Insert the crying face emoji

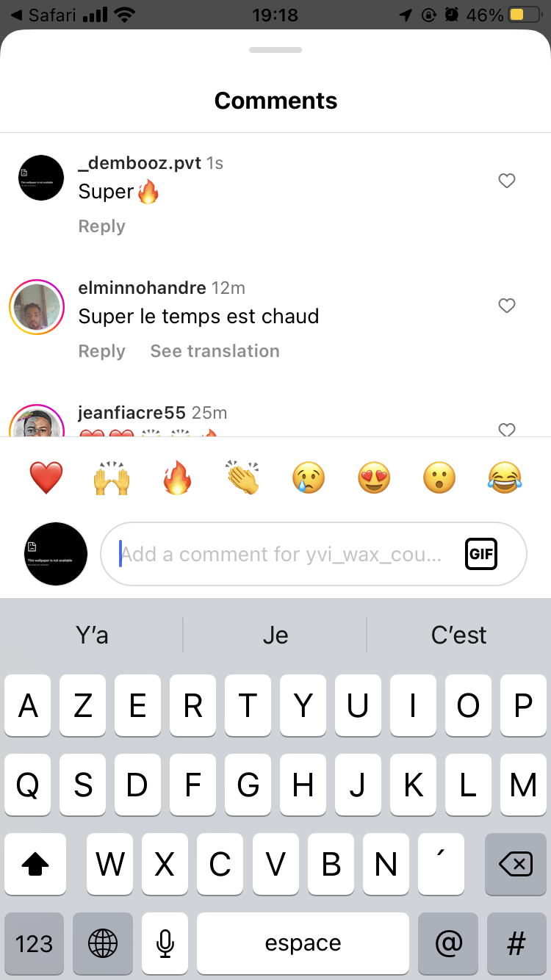309,478
